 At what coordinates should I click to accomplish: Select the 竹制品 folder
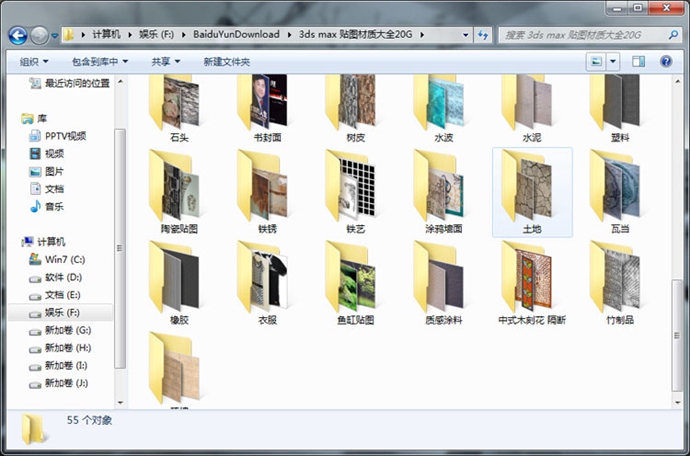click(x=620, y=283)
